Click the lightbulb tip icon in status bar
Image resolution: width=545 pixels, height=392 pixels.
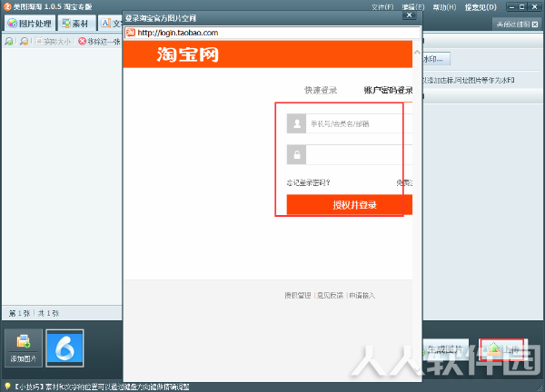click(x=7, y=387)
